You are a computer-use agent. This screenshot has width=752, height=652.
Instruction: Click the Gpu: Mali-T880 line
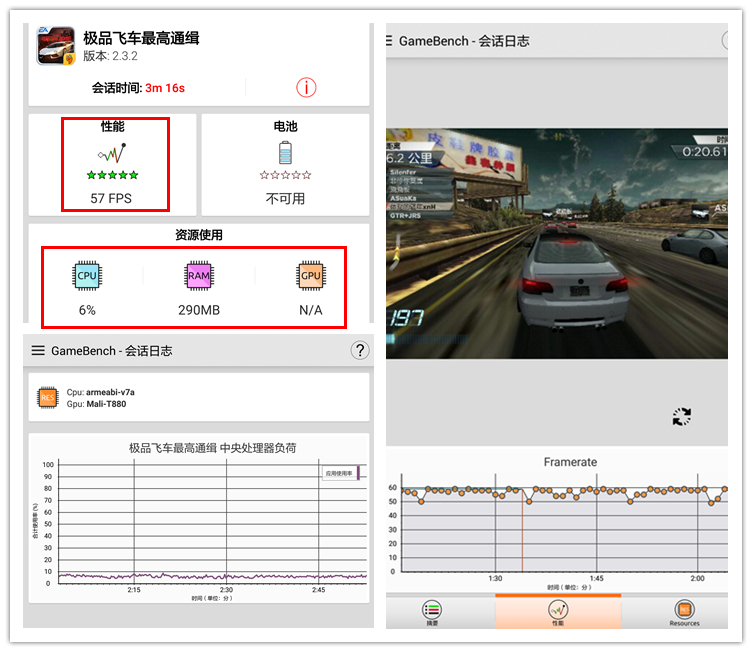(x=96, y=404)
